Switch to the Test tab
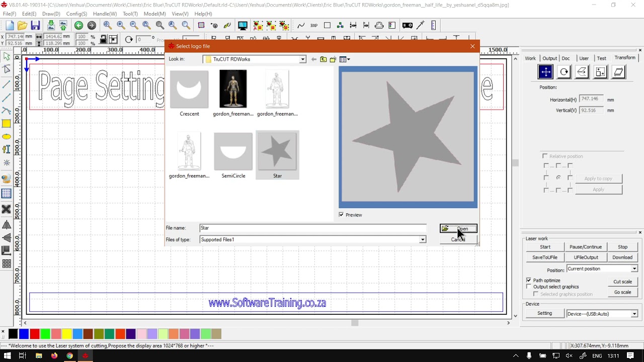644x362 pixels. pos(602,58)
